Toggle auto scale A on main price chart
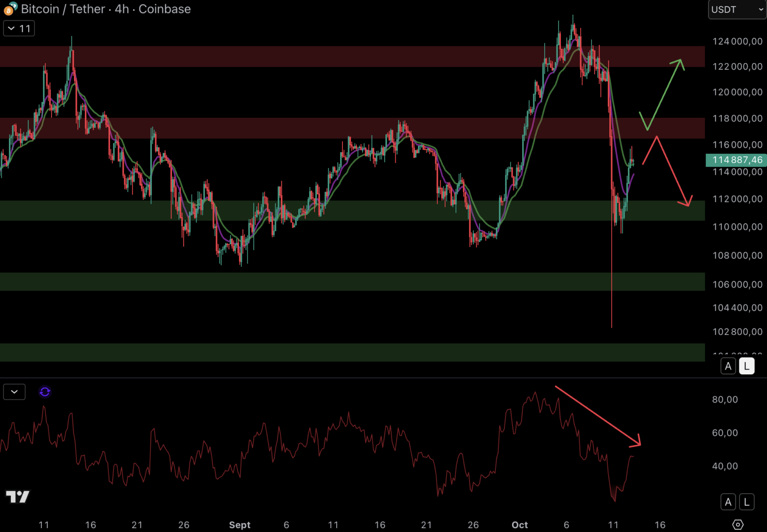Screen dimensions: 767x532 [728, 366]
